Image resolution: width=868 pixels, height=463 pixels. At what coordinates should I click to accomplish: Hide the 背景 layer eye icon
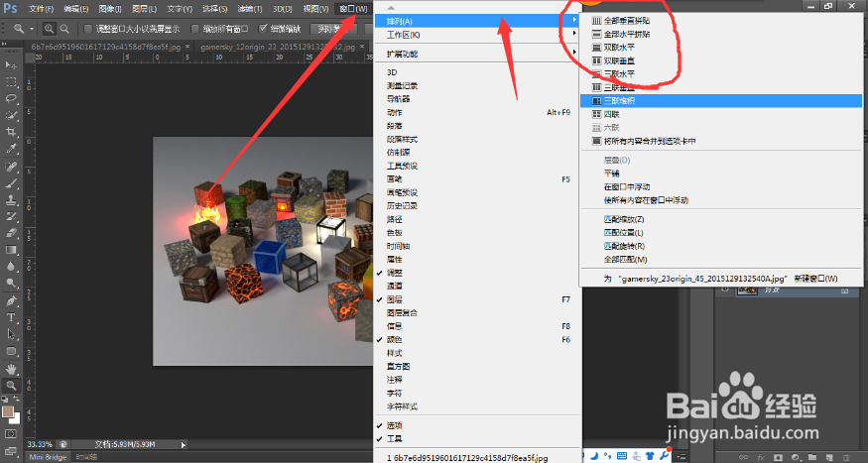(x=725, y=289)
